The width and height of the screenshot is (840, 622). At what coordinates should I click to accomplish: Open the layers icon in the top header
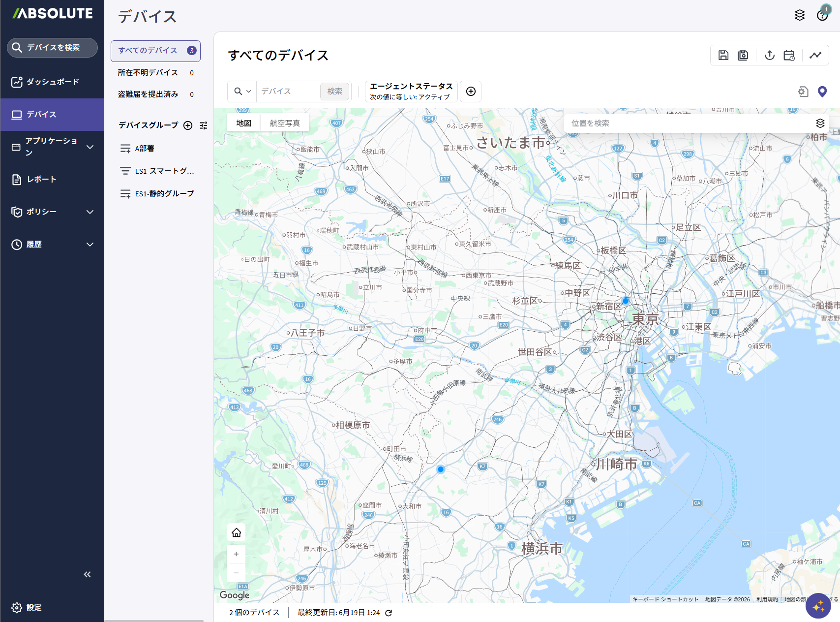tap(800, 15)
